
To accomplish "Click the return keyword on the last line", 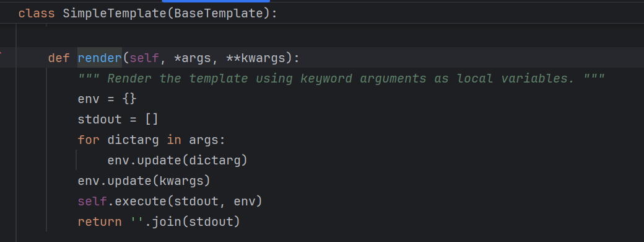I will [100, 222].
